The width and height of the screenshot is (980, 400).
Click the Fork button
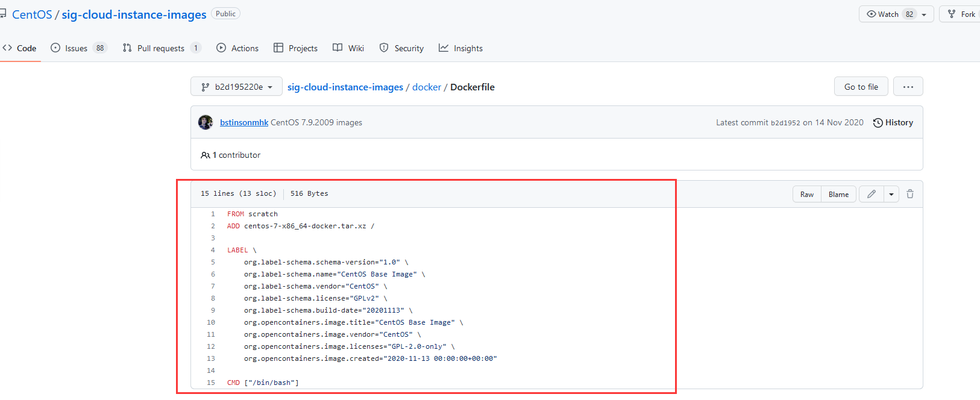point(961,14)
